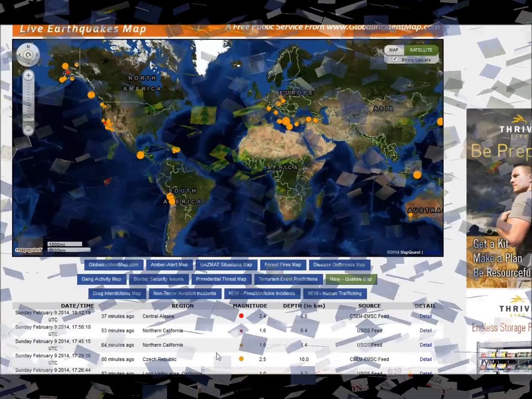The width and height of the screenshot is (532, 399).
Task: Click '80 minutes ago' text
Action: point(117,359)
